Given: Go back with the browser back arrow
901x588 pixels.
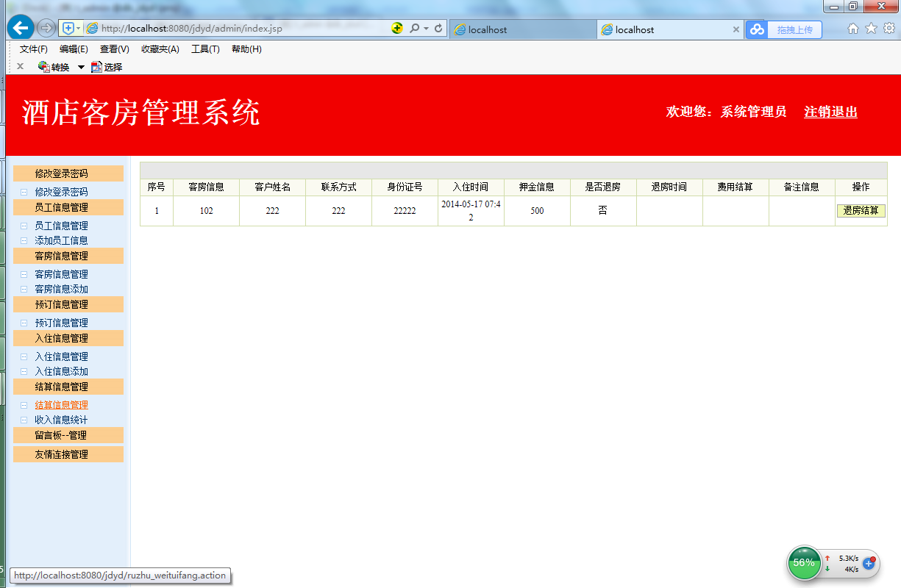Looking at the screenshot, I should pos(21,28).
